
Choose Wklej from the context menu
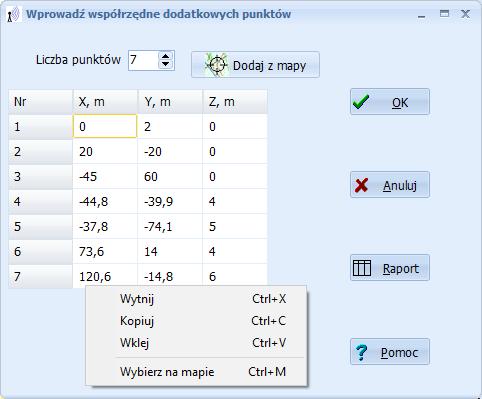coord(196,343)
